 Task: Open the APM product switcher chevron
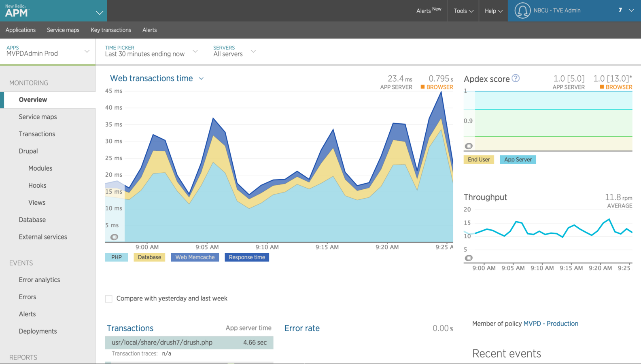[100, 13]
